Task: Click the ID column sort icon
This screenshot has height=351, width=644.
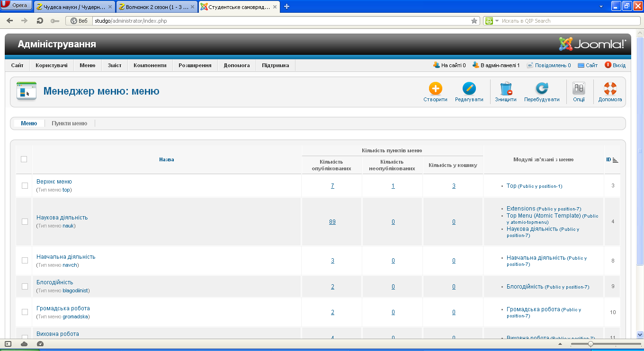Action: 615,160
